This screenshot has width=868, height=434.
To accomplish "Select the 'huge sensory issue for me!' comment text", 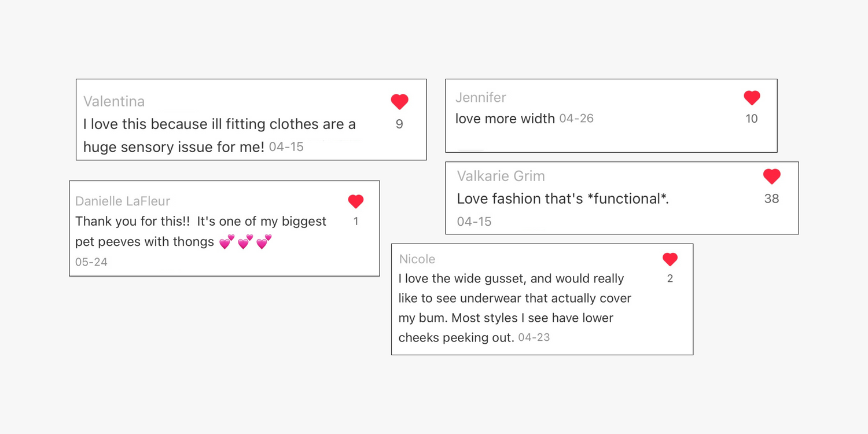I will 174,147.
